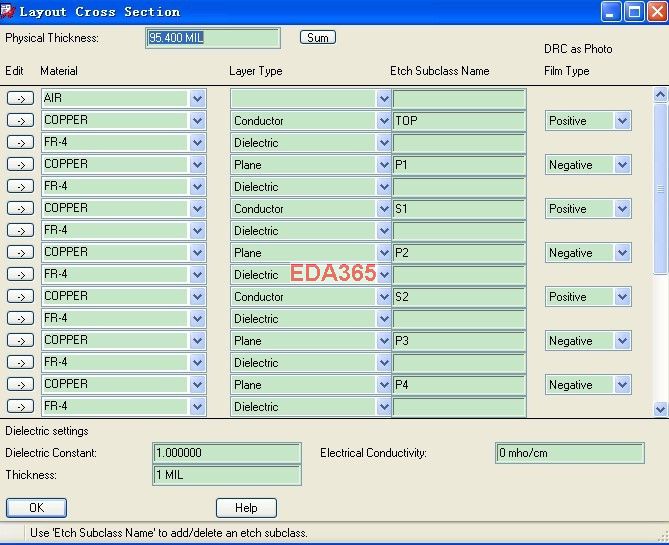This screenshot has height=545, width=669.
Task: Close the Layout Cross Section window
Action: point(657,12)
